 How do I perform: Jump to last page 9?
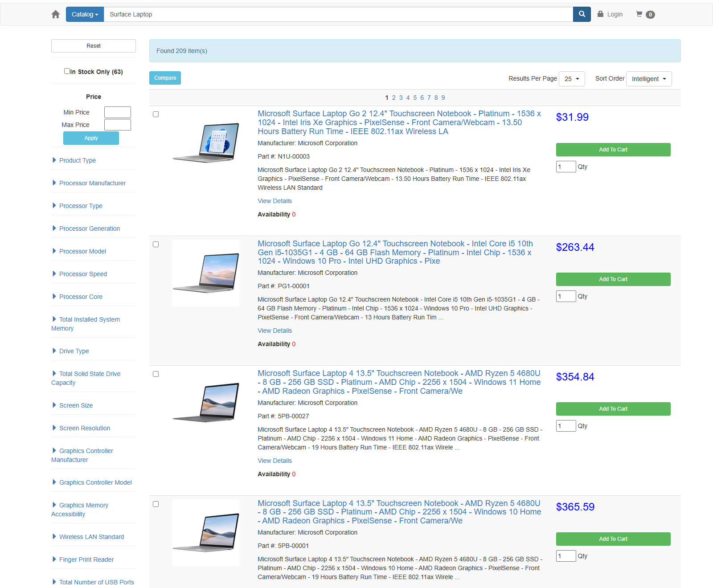[443, 98]
